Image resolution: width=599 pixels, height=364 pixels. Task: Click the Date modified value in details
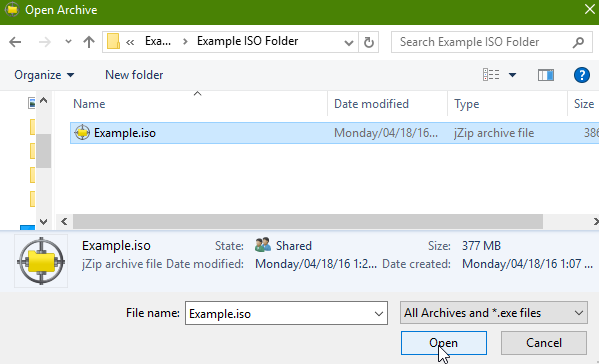pos(316,264)
